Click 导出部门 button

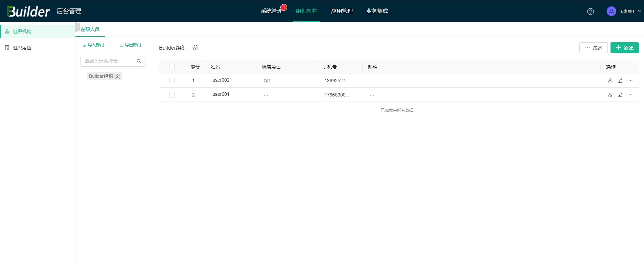coord(131,45)
